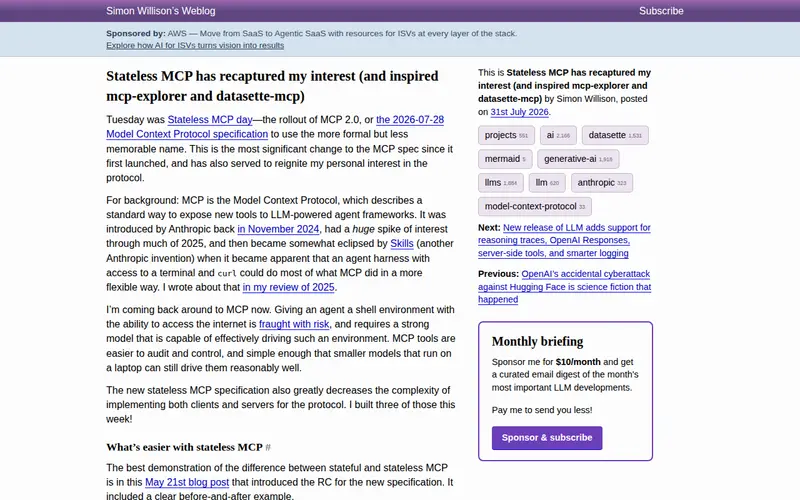
Task: Click the '$10/month' text in the briefing box
Action: coord(578,362)
